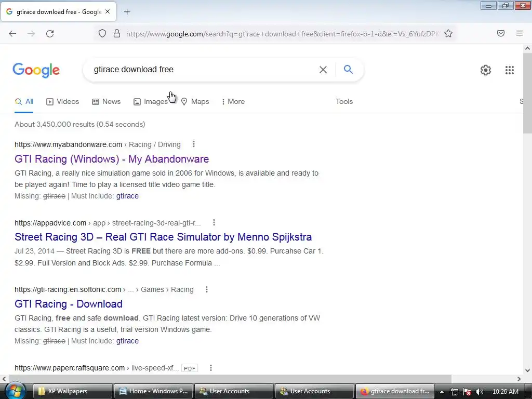
Task: Click the scroll up arrow
Action: pos(527,48)
